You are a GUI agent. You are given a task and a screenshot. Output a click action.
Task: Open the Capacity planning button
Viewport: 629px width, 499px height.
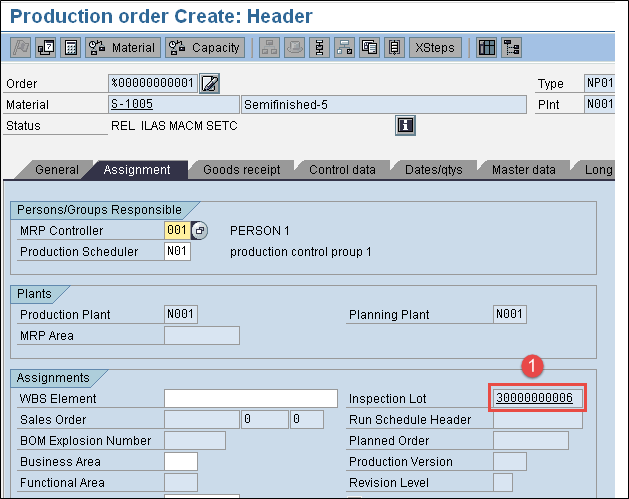click(205, 47)
